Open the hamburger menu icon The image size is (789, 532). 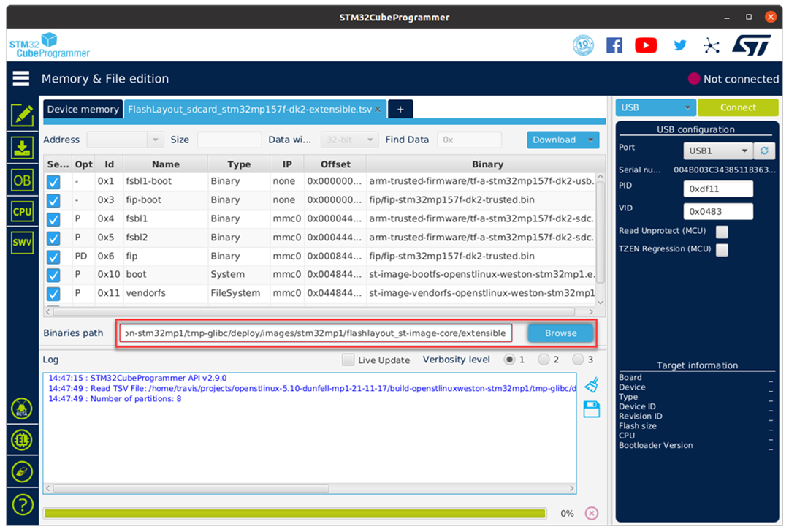[x=20, y=78]
